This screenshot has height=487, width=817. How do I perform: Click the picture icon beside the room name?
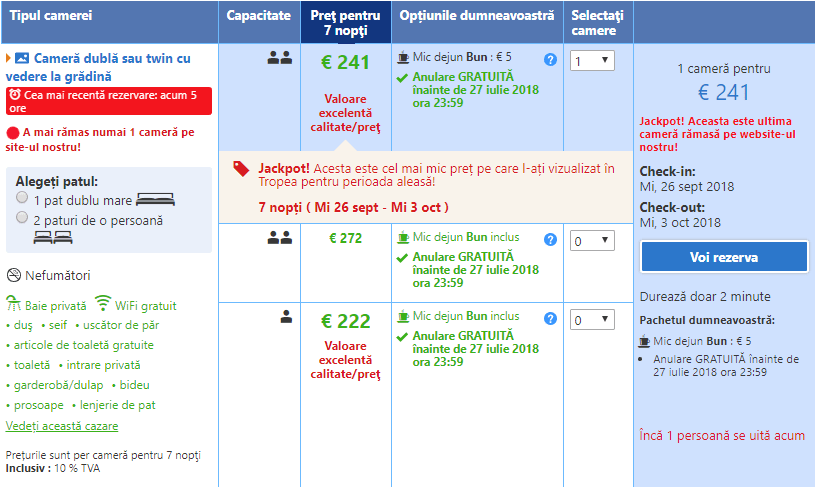tap(22, 59)
